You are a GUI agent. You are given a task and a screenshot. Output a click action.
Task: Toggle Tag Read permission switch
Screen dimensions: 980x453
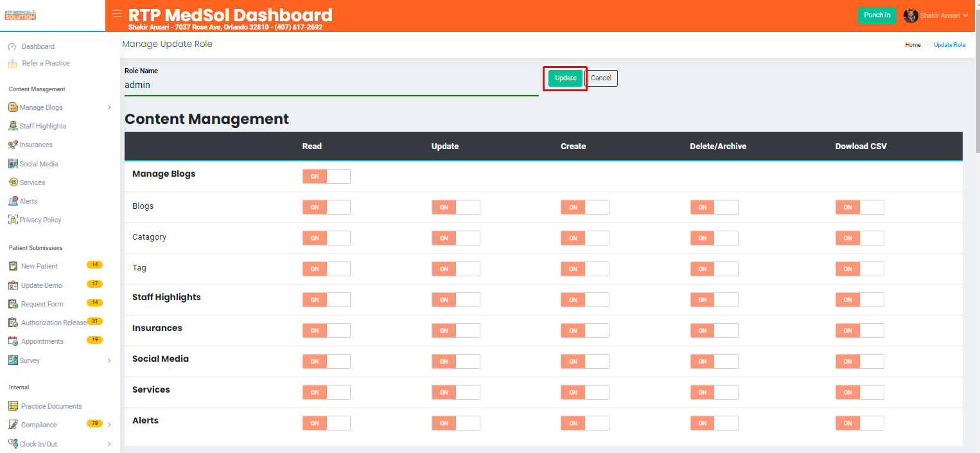(x=326, y=269)
